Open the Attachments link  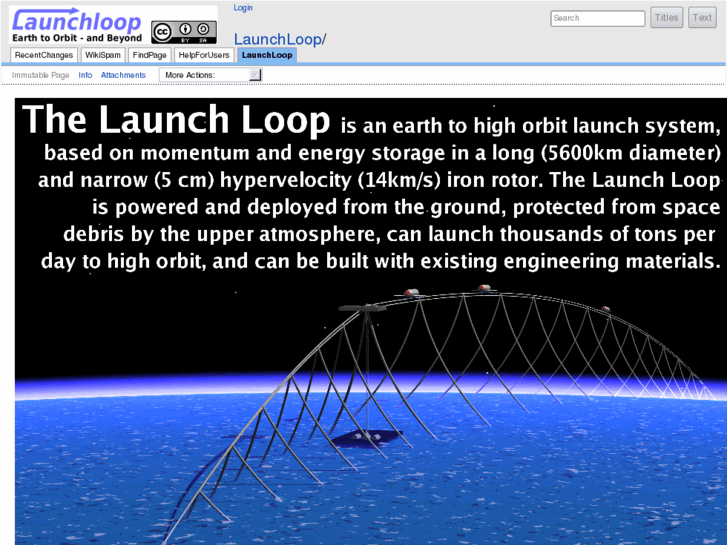123,75
